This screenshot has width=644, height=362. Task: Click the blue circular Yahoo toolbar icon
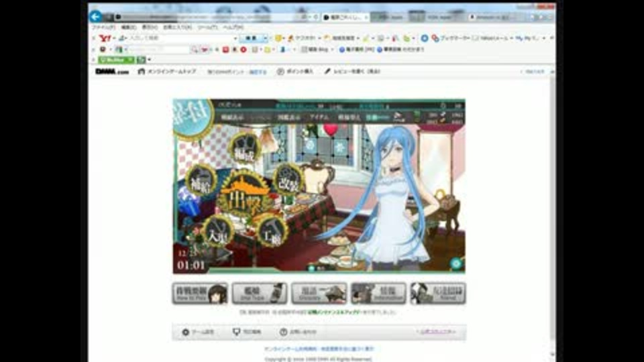tap(425, 38)
